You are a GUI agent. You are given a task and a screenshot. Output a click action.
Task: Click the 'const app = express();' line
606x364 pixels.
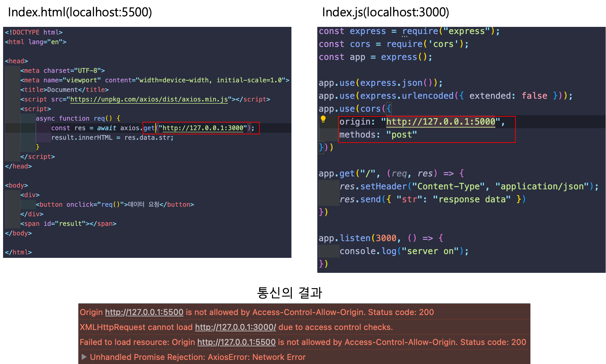click(x=376, y=57)
